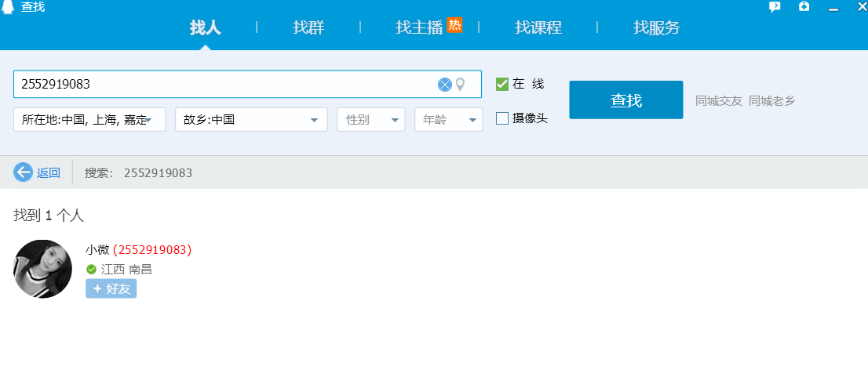Click the 返回 back link
Image resolution: width=868 pixels, height=377 pixels.
tap(48, 172)
